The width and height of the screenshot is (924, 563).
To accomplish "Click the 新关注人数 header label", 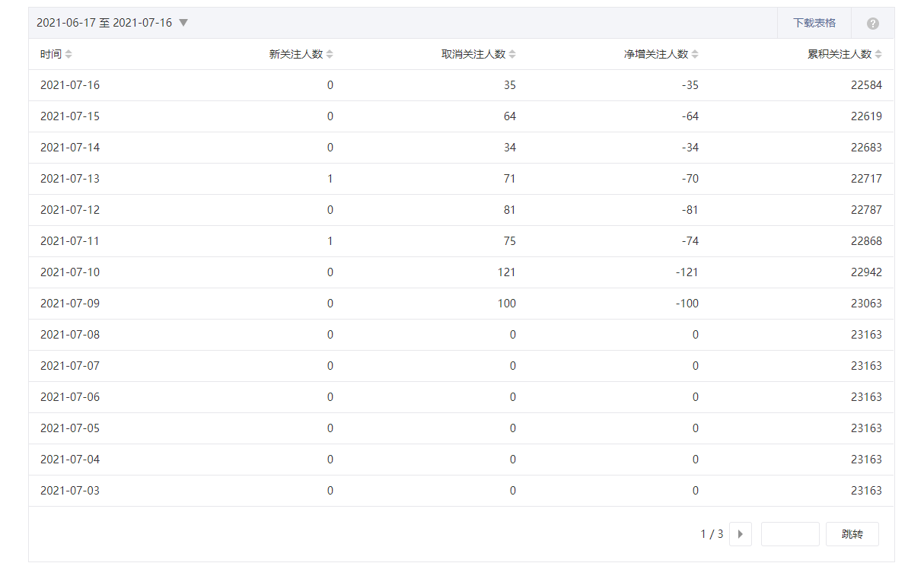I will (x=296, y=55).
